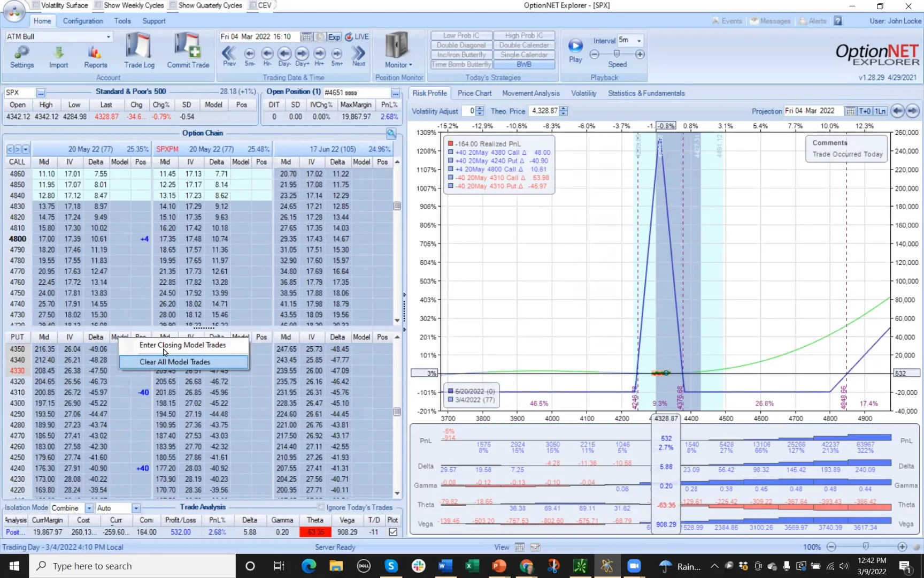Image resolution: width=924 pixels, height=578 pixels.
Task: Open the Option Chain search magnifier
Action: click(x=391, y=133)
